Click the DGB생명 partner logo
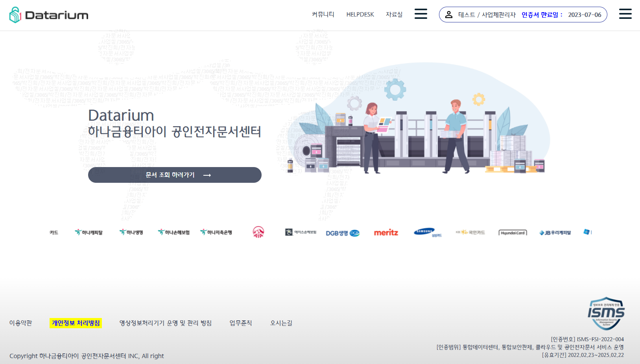This screenshot has height=364, width=640. pos(342,233)
